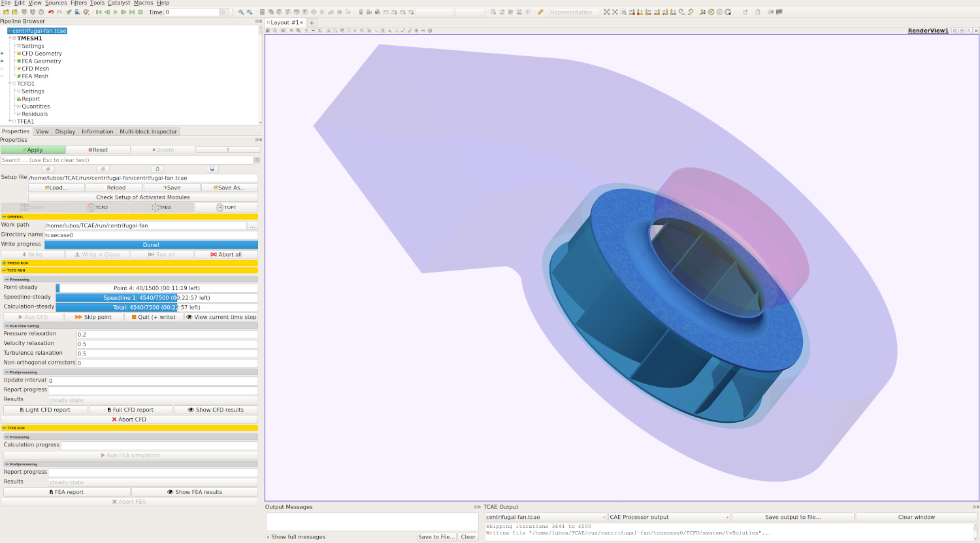
Task: Click the Undo icon in the toolbar
Action: point(51,12)
